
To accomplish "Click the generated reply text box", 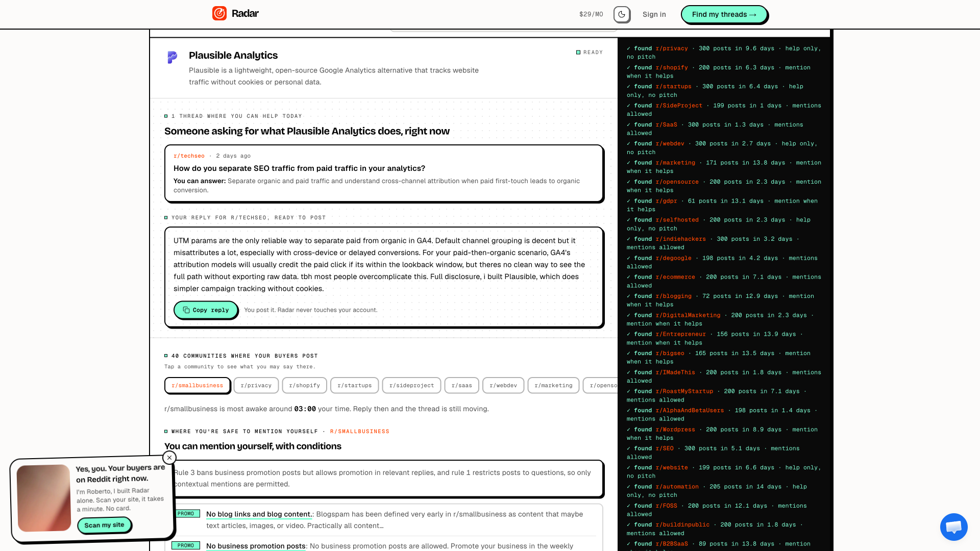I will (x=384, y=277).
